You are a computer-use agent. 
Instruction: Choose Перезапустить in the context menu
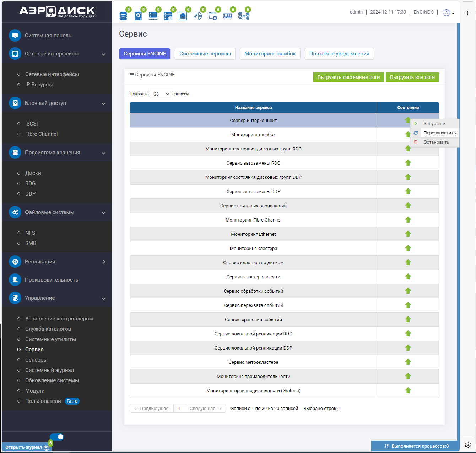click(434, 133)
